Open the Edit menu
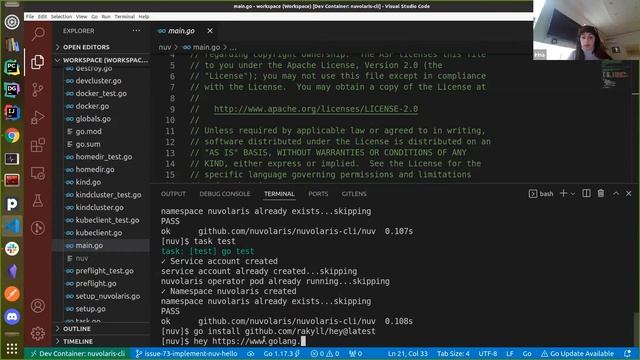 point(42,17)
